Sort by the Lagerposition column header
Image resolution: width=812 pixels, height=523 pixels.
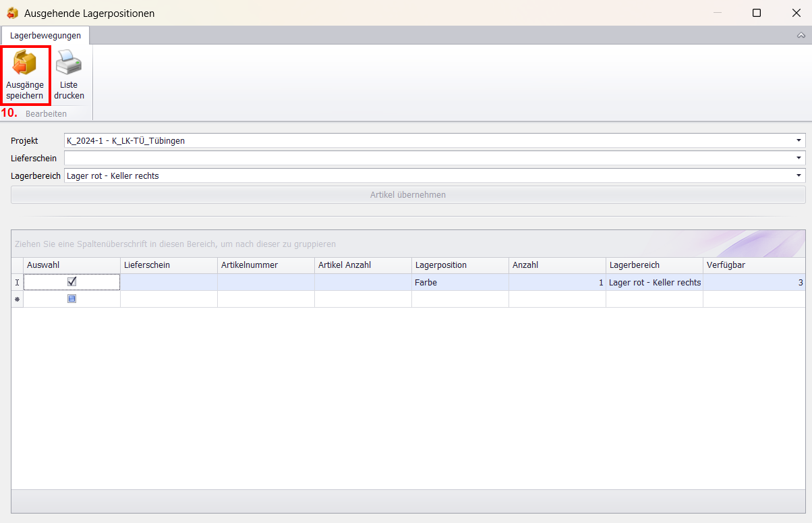point(460,265)
